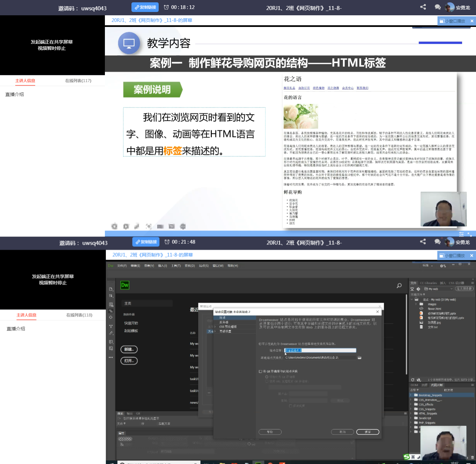The image size is (476, 464).
Task: Click the folder browse icon beside the local site path
Action: (359, 358)
